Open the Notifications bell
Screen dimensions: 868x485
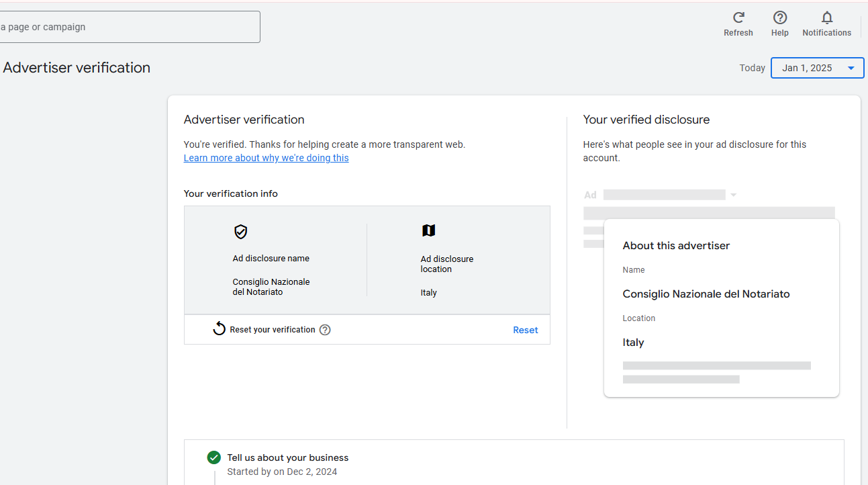827,17
